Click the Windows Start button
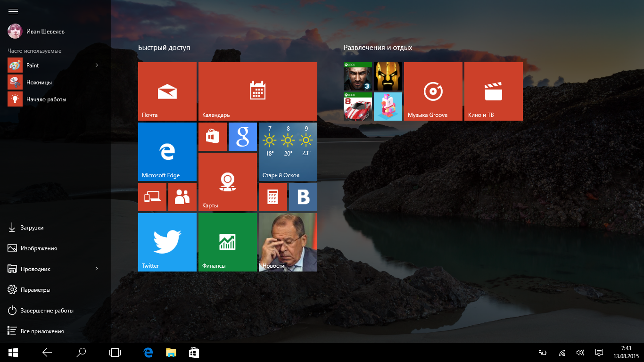Viewport: 644px width, 362px height. coord(13,353)
